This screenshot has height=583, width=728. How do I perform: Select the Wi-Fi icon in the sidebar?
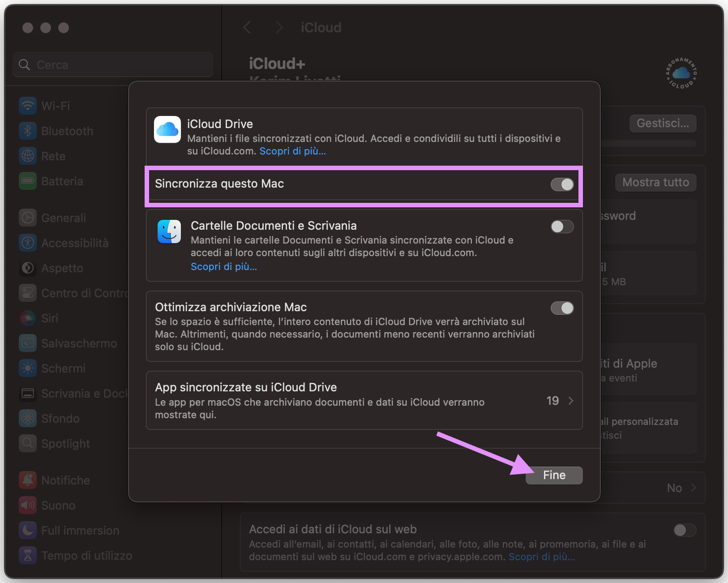pyautogui.click(x=28, y=106)
